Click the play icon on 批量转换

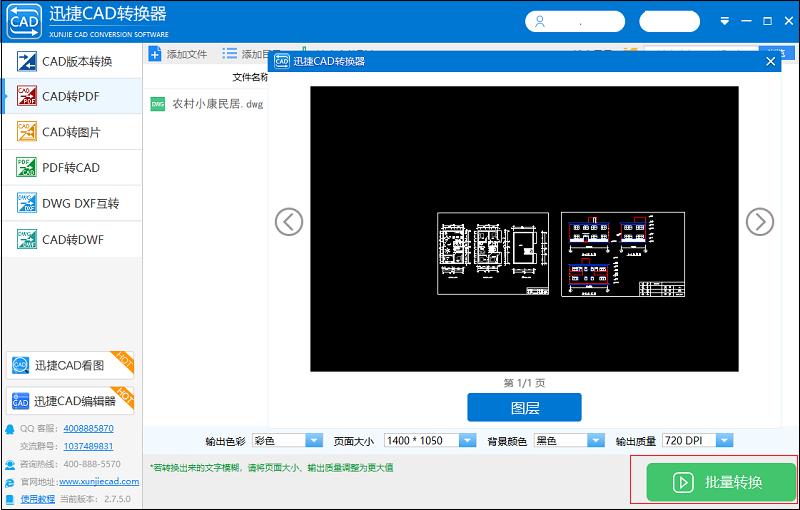(x=683, y=482)
